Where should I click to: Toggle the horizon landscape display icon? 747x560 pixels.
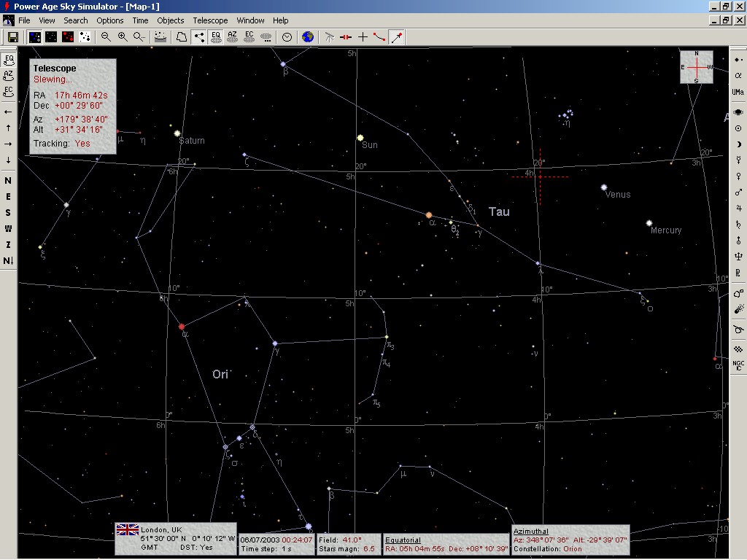(x=160, y=37)
